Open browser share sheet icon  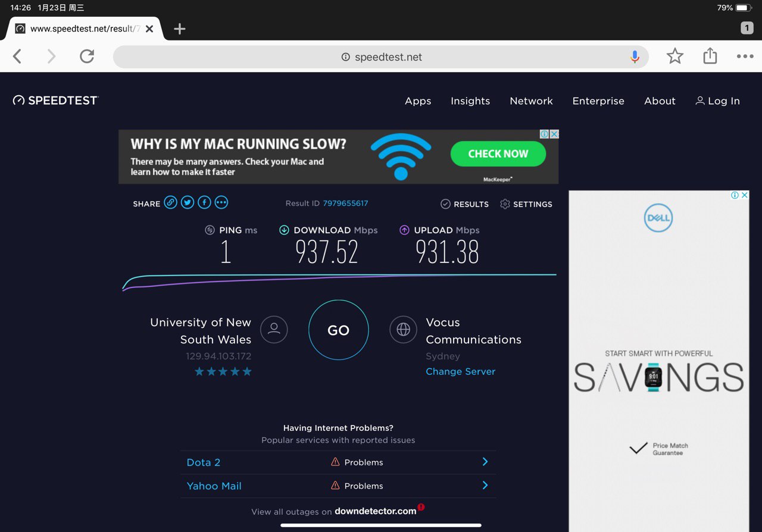[x=710, y=57]
